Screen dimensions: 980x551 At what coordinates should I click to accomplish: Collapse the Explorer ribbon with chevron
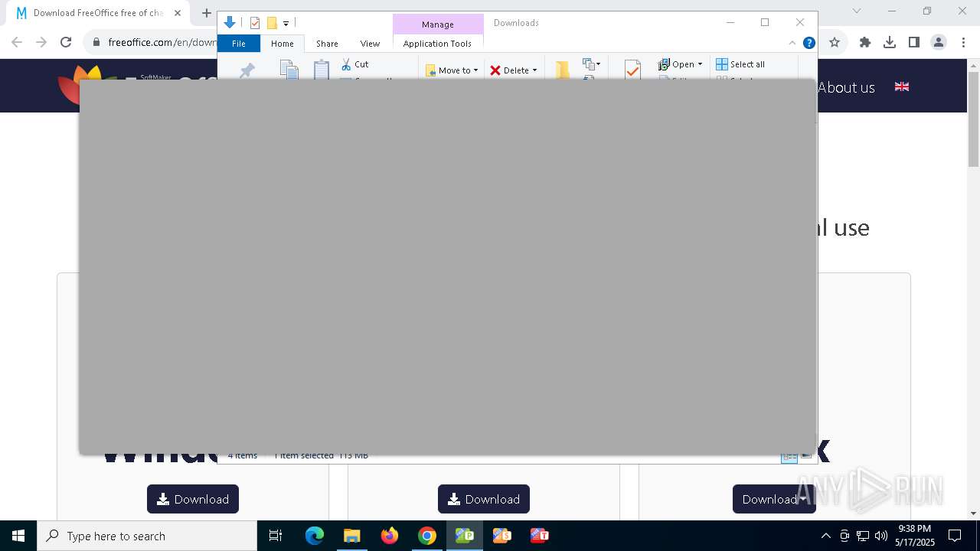(792, 43)
